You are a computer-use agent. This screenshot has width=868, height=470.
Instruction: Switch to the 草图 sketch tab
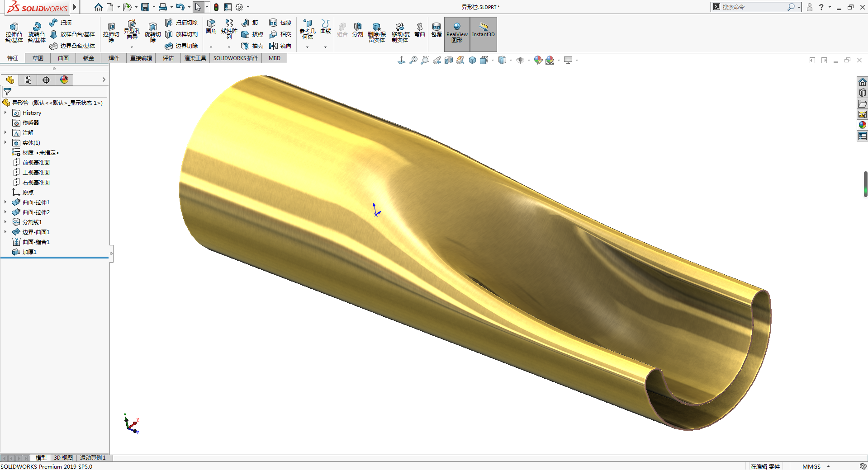click(38, 58)
